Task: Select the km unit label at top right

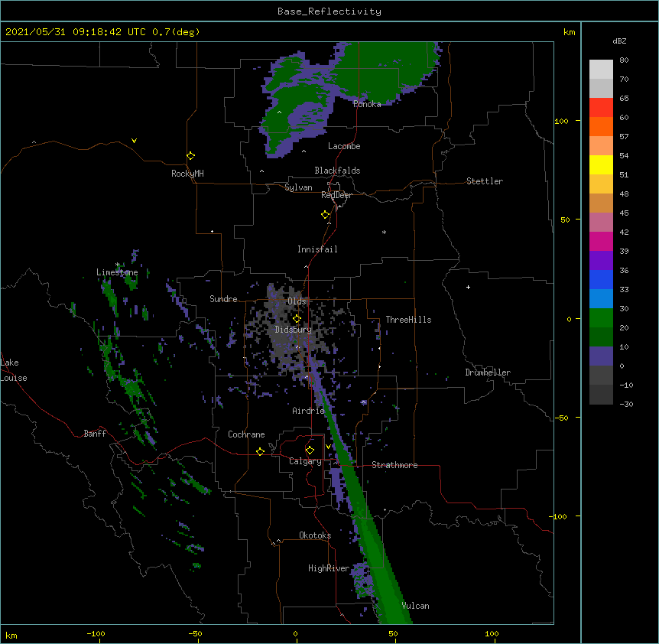Action: 570,32
